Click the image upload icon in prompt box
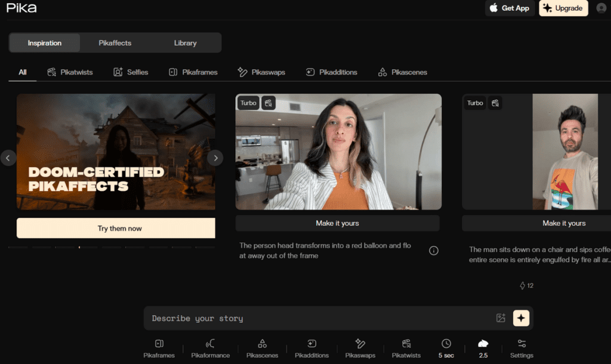Viewport: 611px width, 364px height. pyautogui.click(x=501, y=318)
